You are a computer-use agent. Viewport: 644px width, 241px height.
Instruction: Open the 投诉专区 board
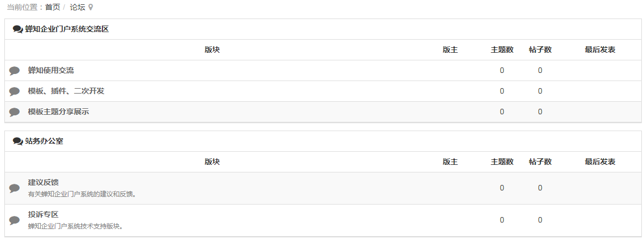click(43, 214)
